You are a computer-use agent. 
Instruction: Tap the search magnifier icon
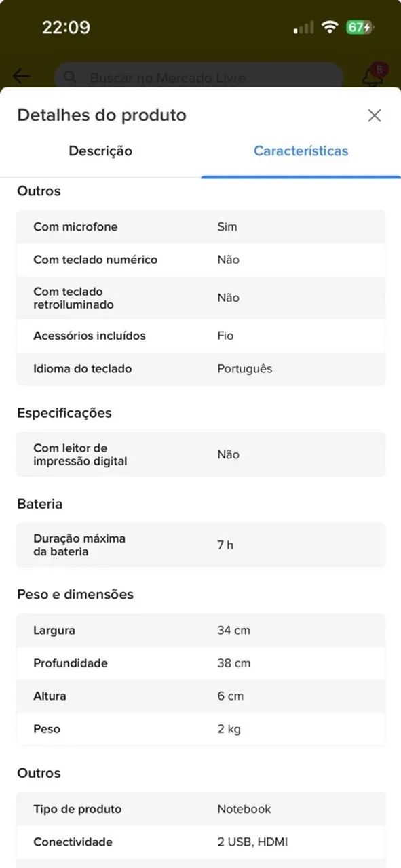[x=70, y=77]
